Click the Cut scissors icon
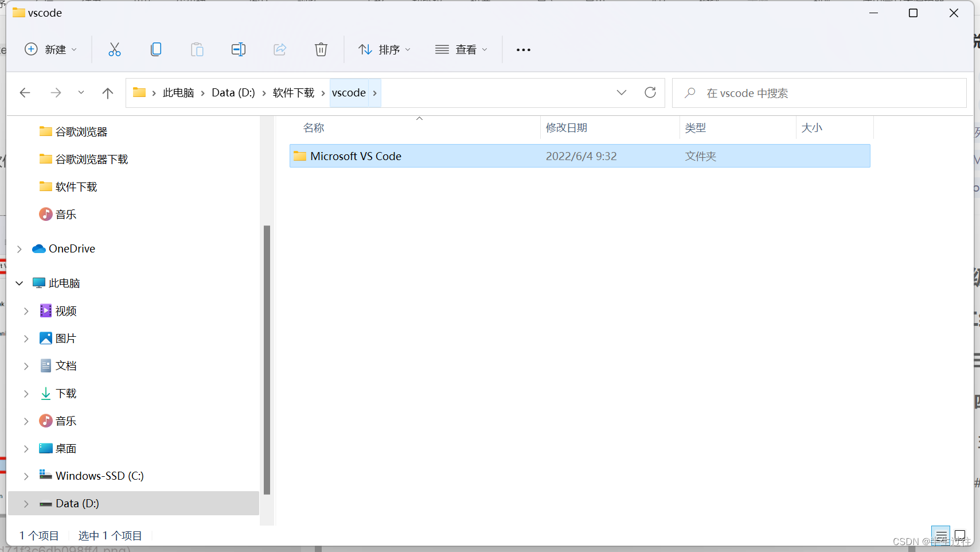 (115, 50)
